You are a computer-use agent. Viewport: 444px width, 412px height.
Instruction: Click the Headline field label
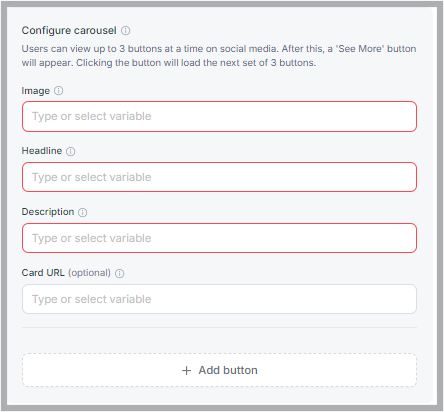[x=42, y=151]
